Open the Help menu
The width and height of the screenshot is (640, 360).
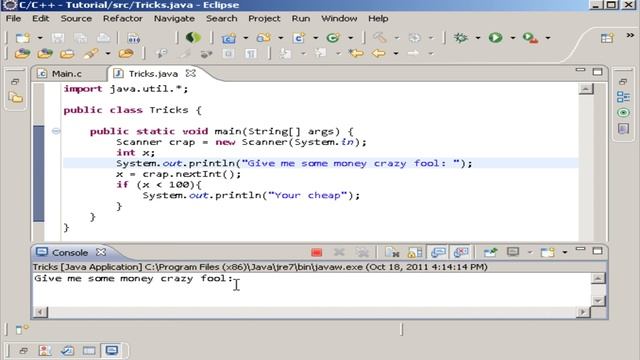(x=378, y=18)
